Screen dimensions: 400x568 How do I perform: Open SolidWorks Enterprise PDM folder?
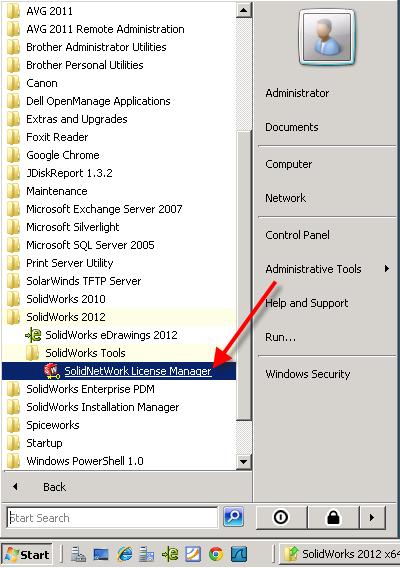tap(119, 389)
